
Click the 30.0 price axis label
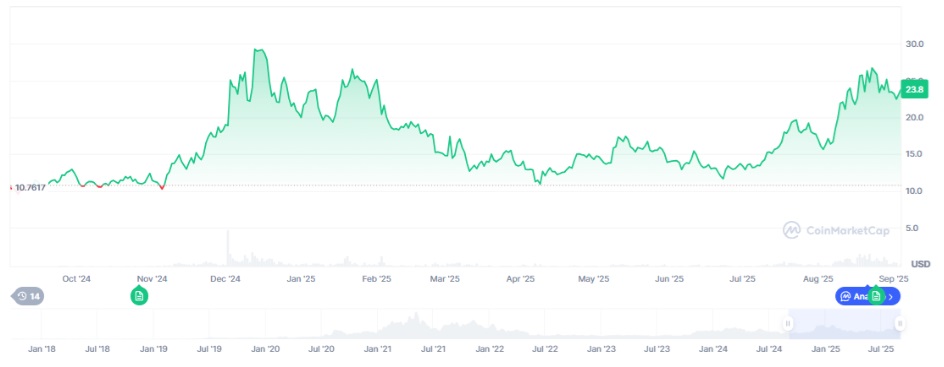tap(915, 44)
